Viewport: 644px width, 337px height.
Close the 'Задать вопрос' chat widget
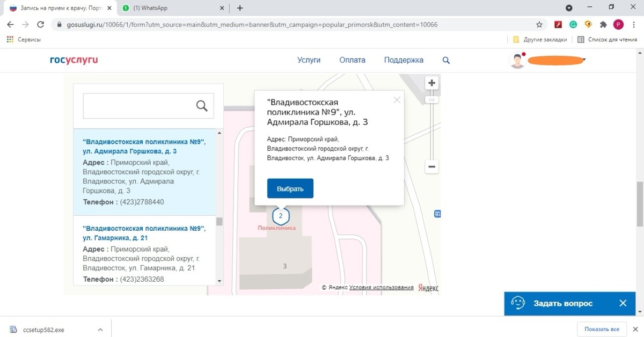pos(623,303)
